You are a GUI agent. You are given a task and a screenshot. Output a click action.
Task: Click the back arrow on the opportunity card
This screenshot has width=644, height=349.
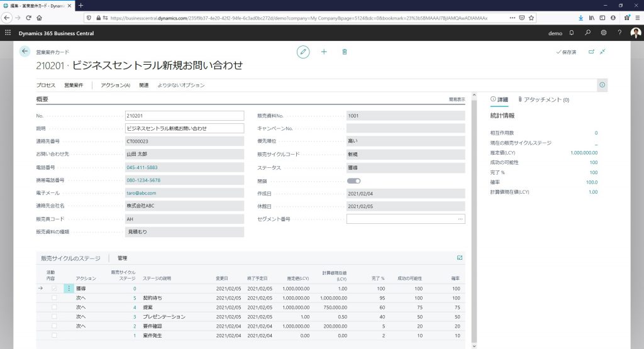25,52
